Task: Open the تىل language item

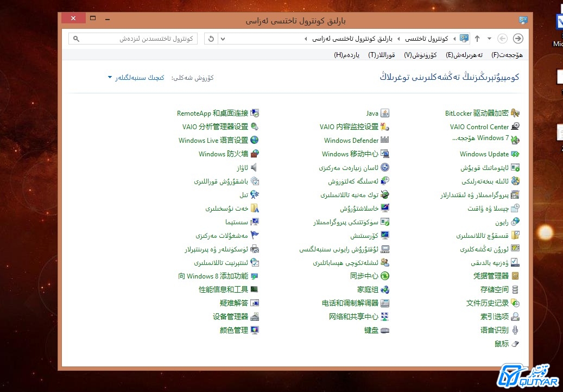Action: coord(244,195)
